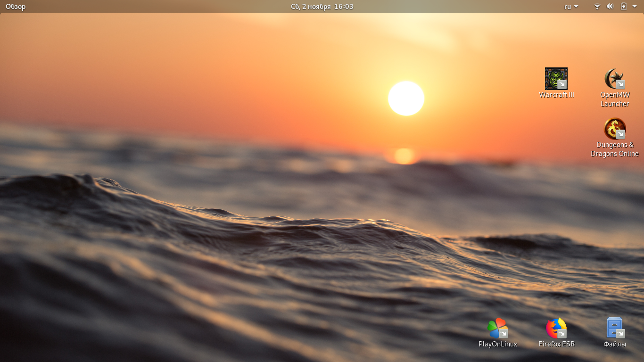
Task: Launch the OpenMW Launcher desktop icon
Action: pos(615,79)
